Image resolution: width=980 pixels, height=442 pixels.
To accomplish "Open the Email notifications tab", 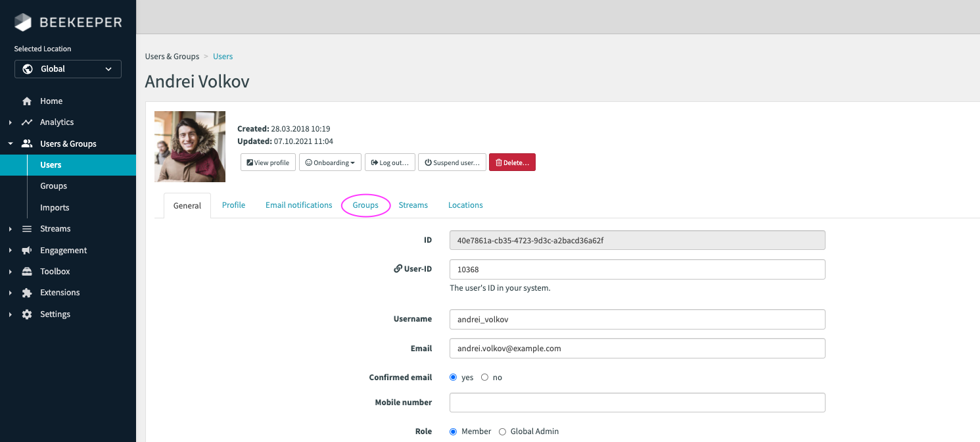I will [x=298, y=205].
